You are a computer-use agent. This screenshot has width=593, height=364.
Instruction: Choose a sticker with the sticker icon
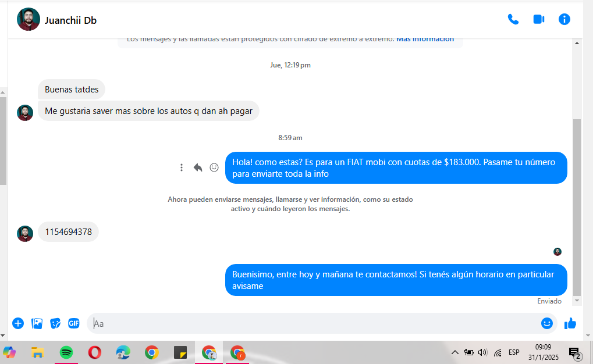click(55, 323)
